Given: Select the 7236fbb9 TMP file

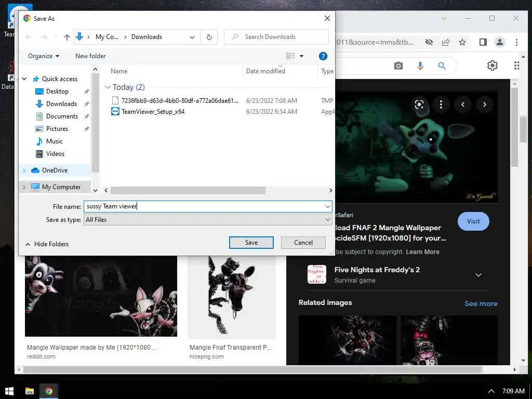Looking at the screenshot, I should (x=180, y=101).
